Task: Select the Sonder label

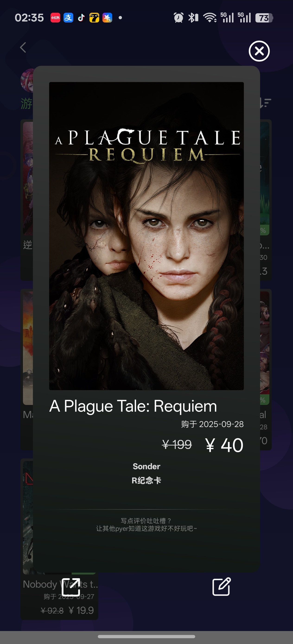Action: coord(146,466)
